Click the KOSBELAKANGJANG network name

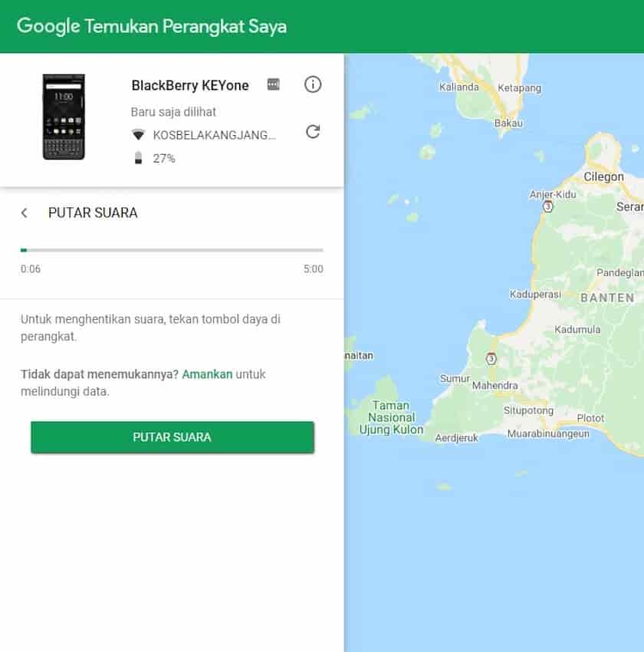tap(215, 135)
